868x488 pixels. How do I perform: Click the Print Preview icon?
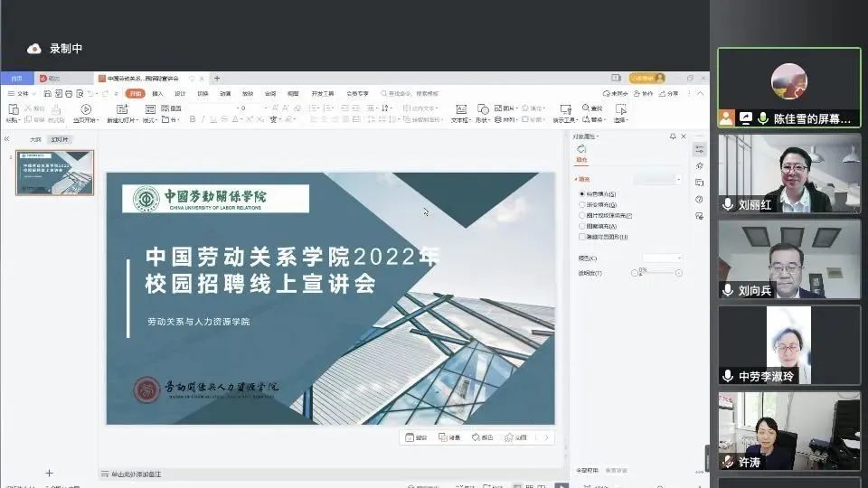click(x=80, y=93)
